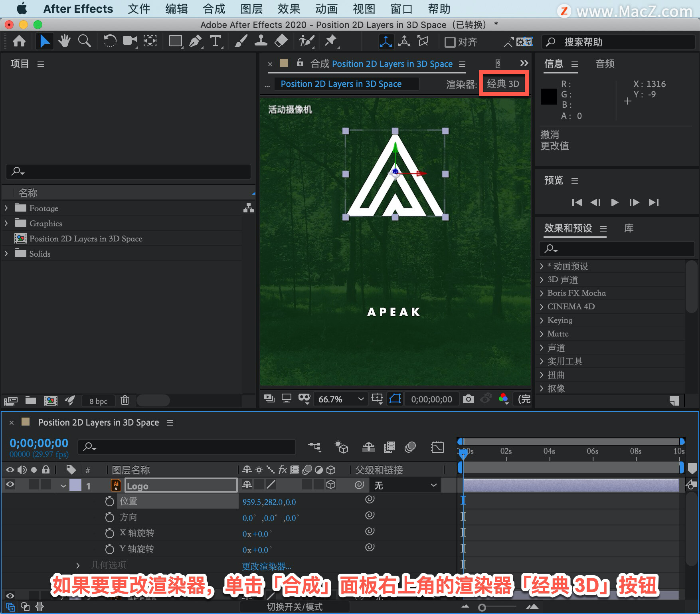Expand the Footage folder
The width and height of the screenshot is (700, 614).
coord(6,208)
